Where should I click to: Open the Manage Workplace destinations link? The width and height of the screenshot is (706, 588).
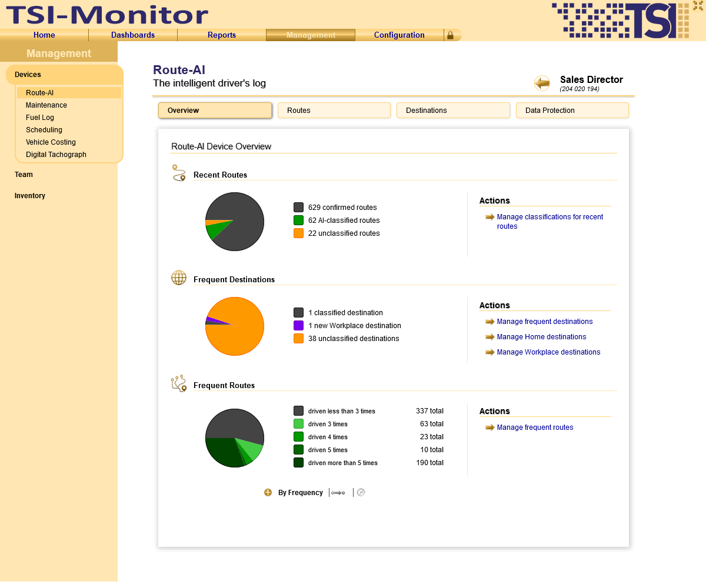[x=549, y=352]
